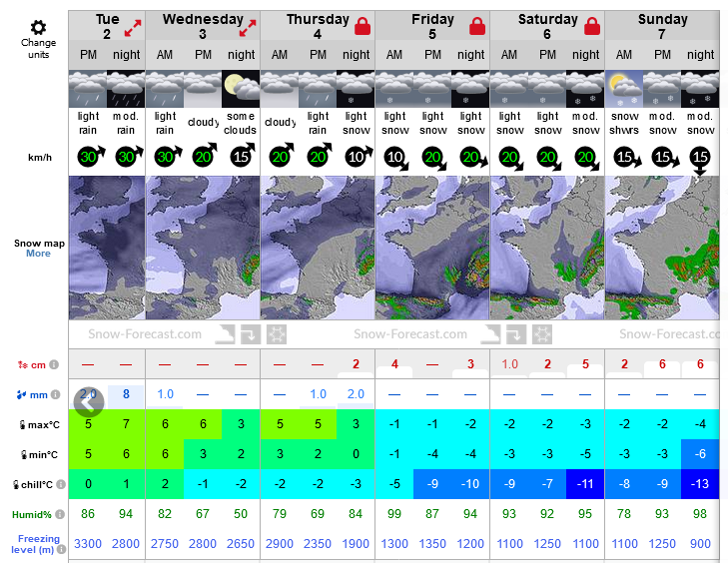Open info icon next to Humid%
This screenshot has height=563, width=728.
[x=60, y=514]
